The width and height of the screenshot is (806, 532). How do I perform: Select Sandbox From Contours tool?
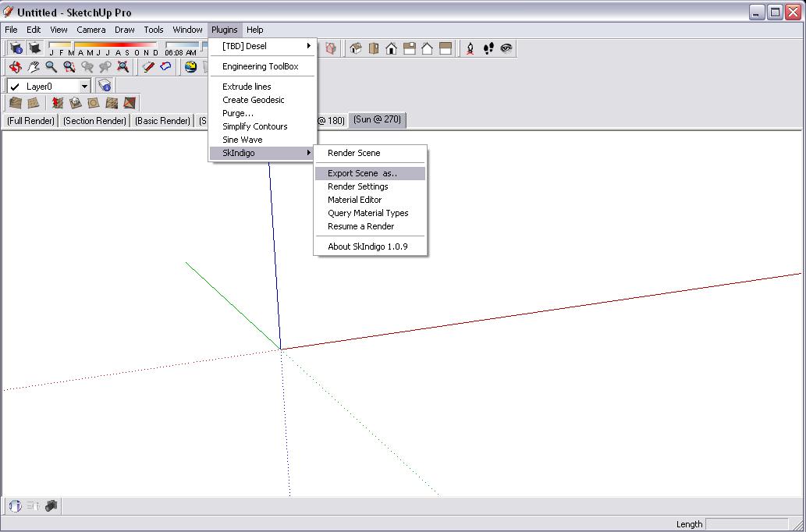point(16,103)
